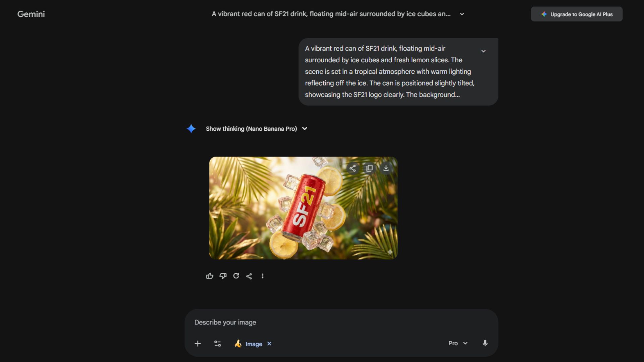This screenshot has width=644, height=362.
Task: Click the thumbs down feedback icon
Action: coord(223,276)
